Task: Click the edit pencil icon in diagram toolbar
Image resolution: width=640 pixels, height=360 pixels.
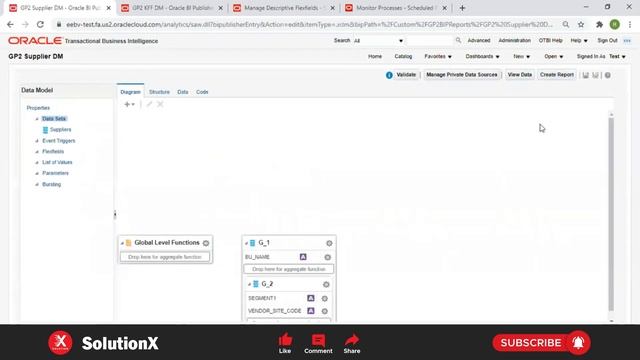Action: click(149, 104)
